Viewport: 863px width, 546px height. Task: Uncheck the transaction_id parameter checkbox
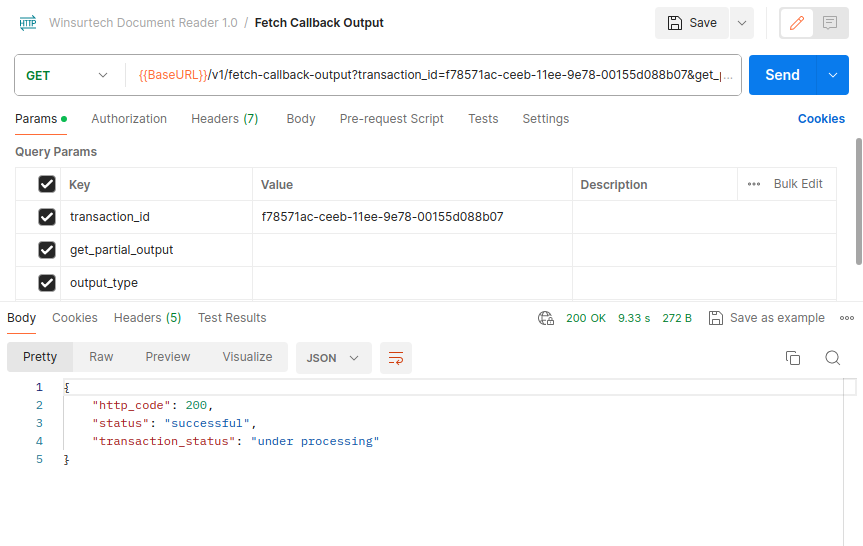[x=47, y=217]
